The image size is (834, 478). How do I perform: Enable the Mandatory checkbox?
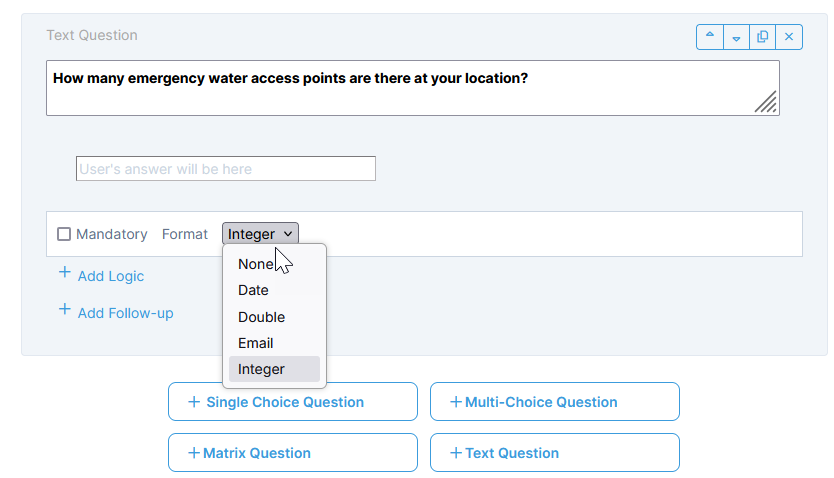pos(64,234)
